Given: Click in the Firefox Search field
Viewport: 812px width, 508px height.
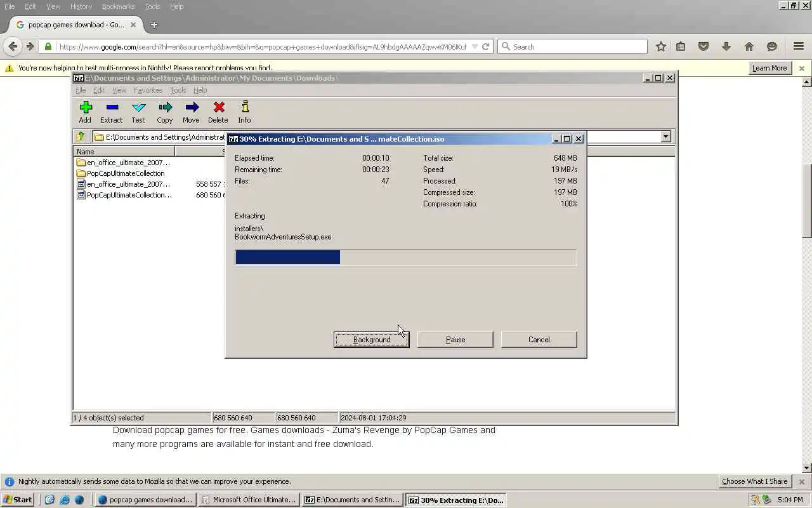Looking at the screenshot, I should pyautogui.click(x=573, y=46).
